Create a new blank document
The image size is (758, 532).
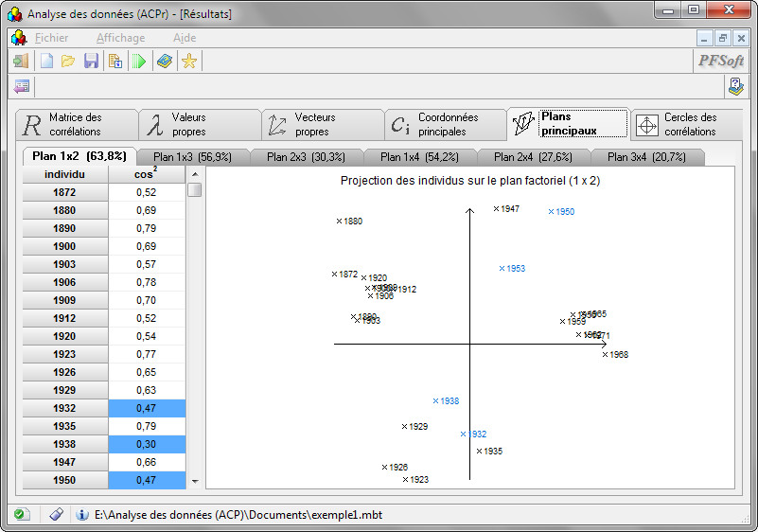[x=45, y=62]
